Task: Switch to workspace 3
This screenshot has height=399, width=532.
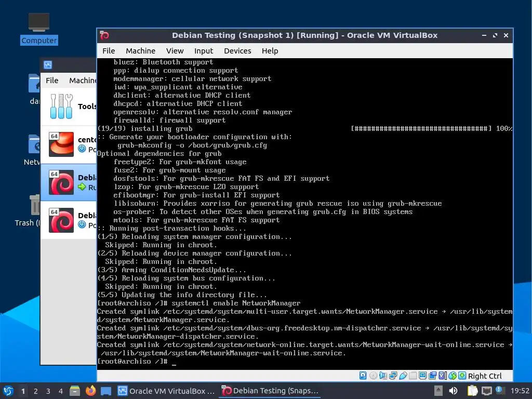Action: (x=48, y=391)
